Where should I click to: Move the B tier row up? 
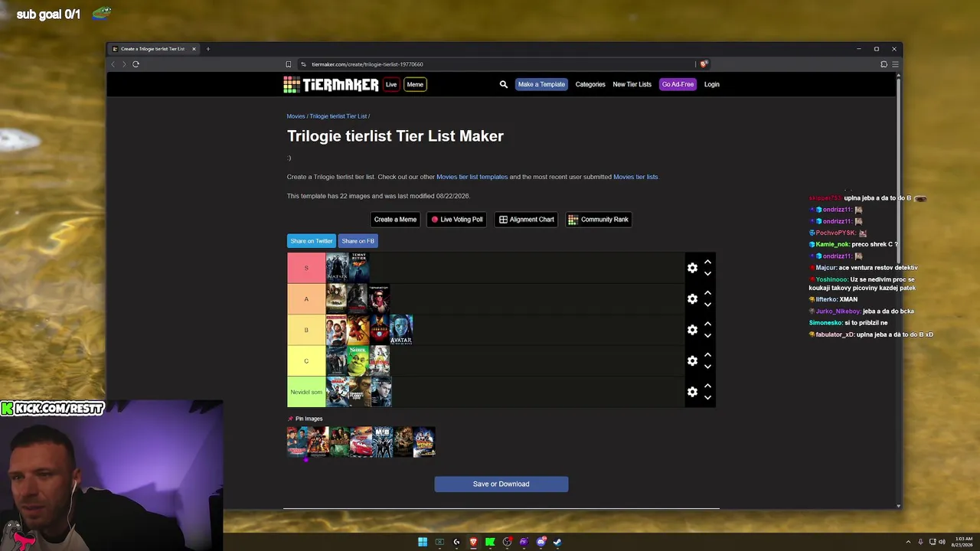coord(707,324)
